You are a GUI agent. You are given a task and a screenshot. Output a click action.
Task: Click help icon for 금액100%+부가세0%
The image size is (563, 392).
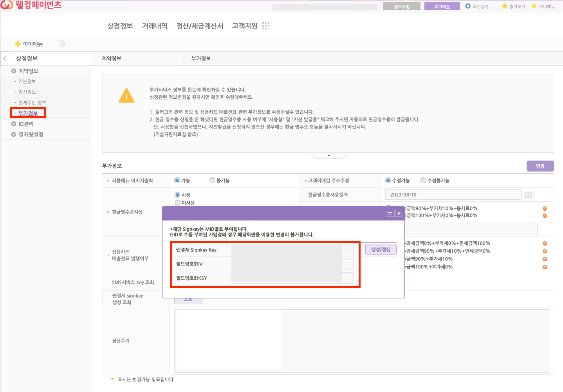click(x=545, y=267)
